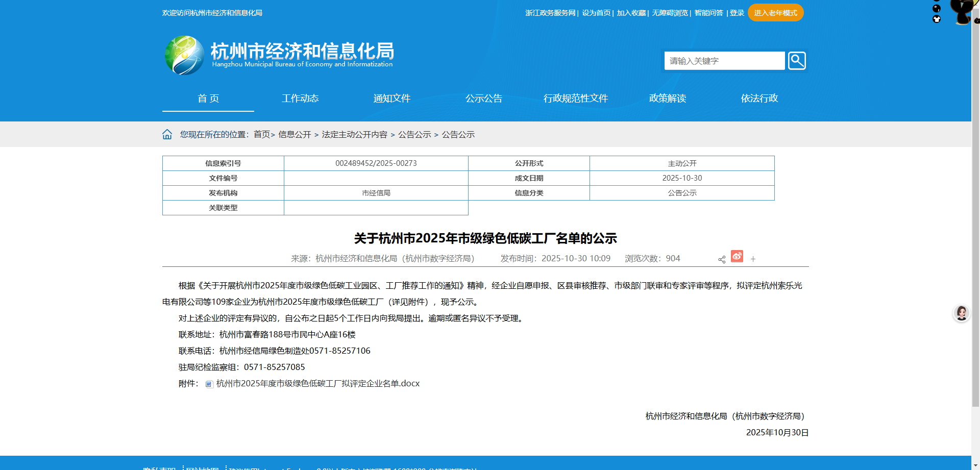This screenshot has width=980, height=470.
Task: Download the 拟评定企业名单.docx attachment
Action: click(x=317, y=384)
